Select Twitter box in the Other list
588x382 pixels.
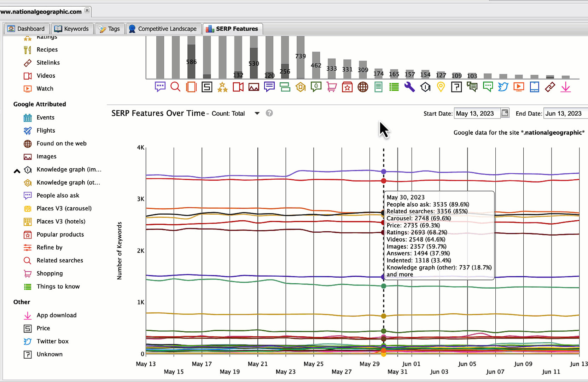click(x=52, y=341)
